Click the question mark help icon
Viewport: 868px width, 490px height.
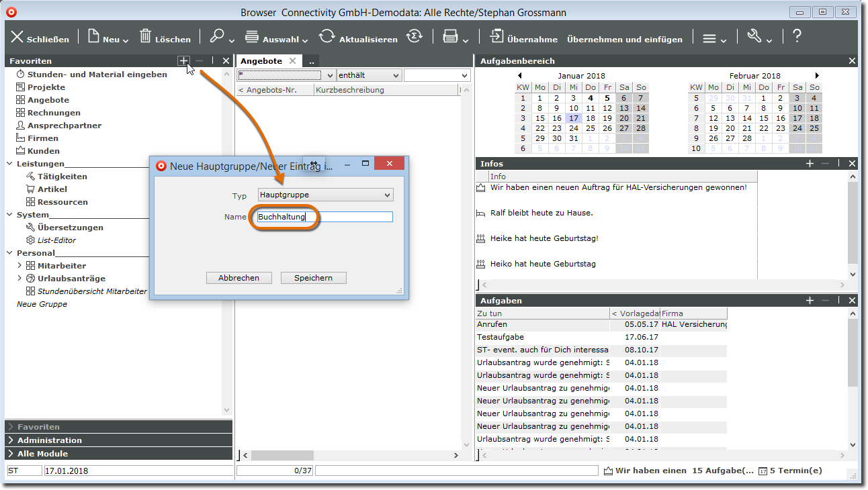pyautogui.click(x=797, y=37)
